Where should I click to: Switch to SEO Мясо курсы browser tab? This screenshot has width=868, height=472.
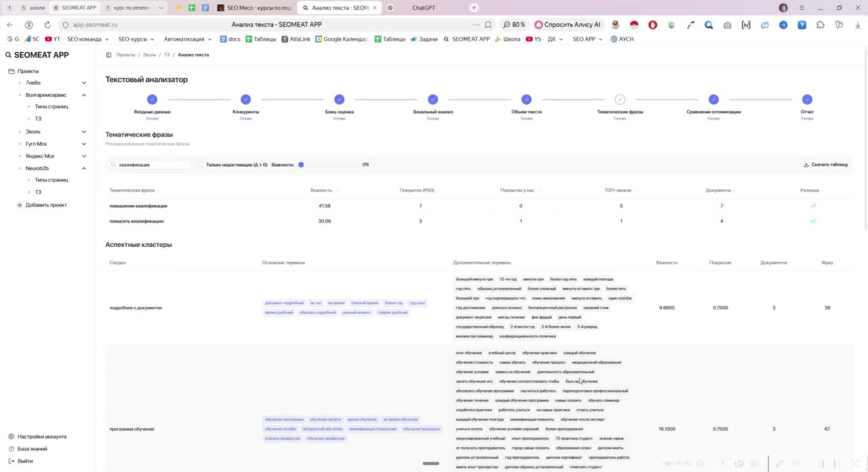255,7
